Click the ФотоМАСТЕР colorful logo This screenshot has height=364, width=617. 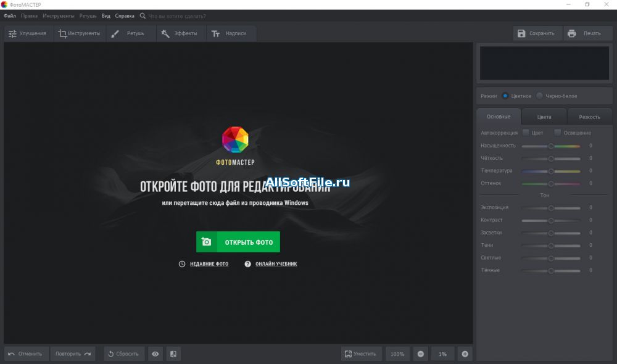click(x=235, y=139)
